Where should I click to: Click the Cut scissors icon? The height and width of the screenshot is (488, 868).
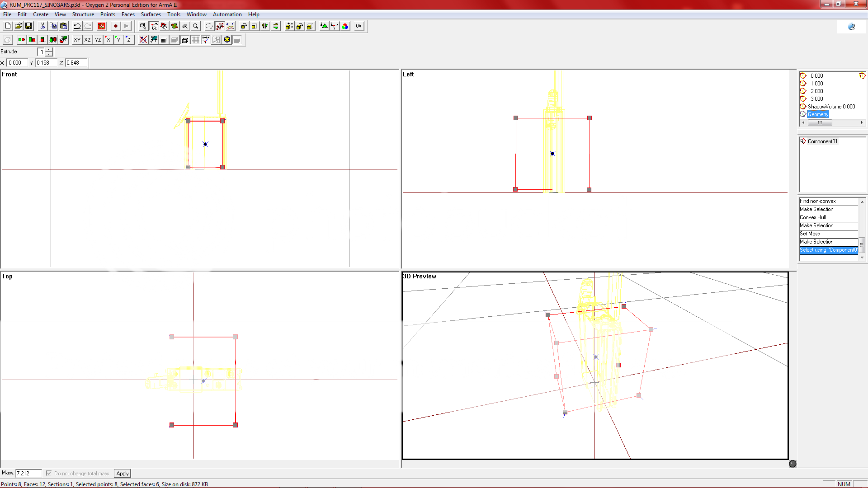[42, 26]
